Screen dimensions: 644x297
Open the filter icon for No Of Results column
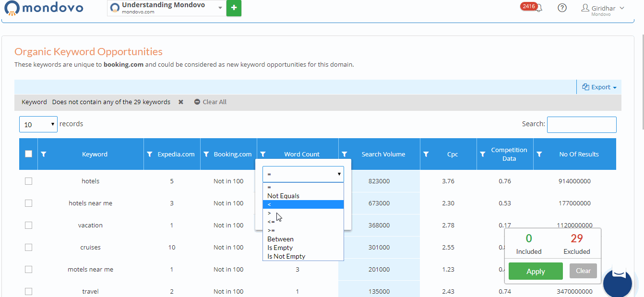539,154
